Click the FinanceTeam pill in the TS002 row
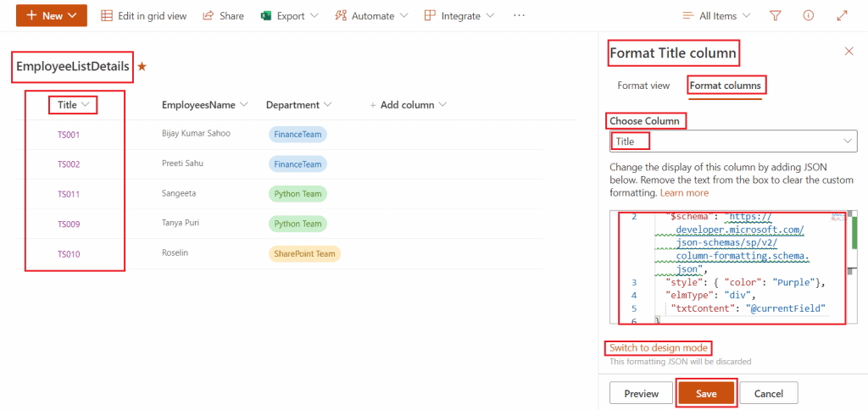The height and width of the screenshot is (410, 868). point(298,164)
